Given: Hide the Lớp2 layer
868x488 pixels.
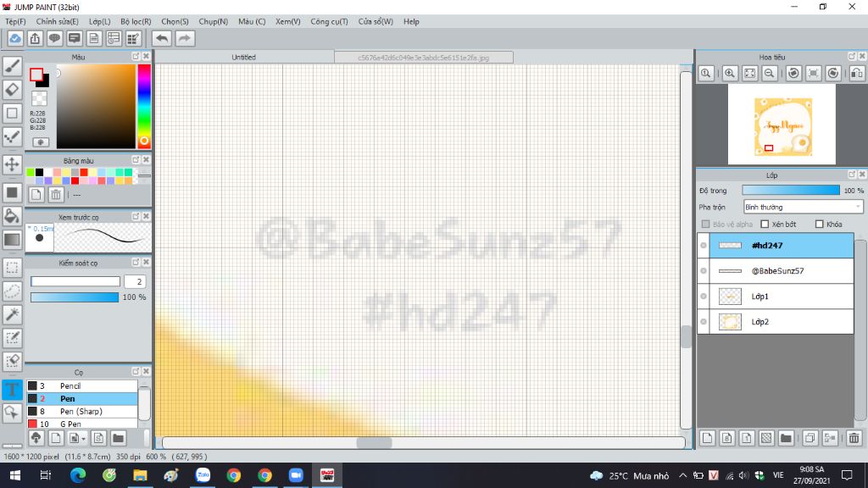Looking at the screenshot, I should point(704,321).
